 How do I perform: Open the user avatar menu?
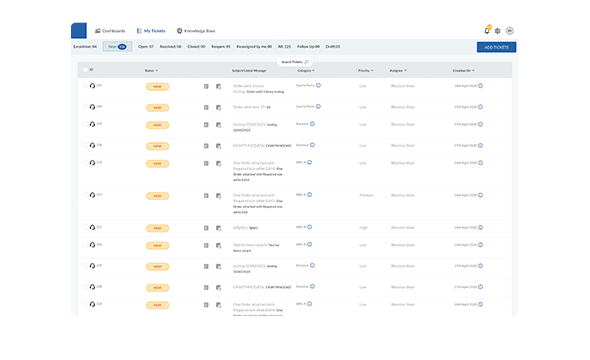[x=509, y=31]
